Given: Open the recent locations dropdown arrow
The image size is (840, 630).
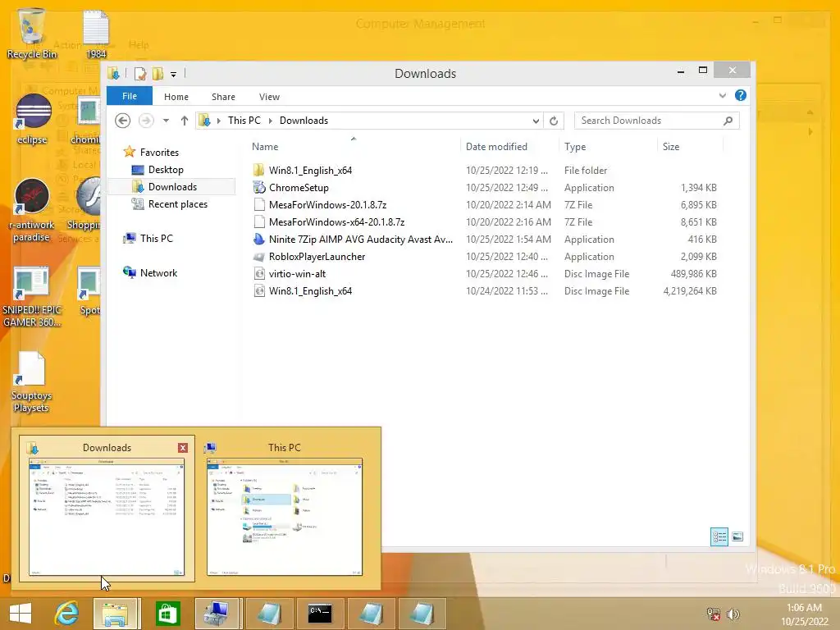Looking at the screenshot, I should pos(166,121).
